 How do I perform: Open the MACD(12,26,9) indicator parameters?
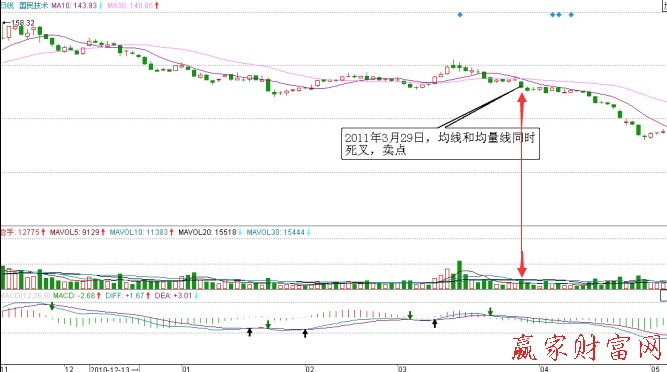26,295
